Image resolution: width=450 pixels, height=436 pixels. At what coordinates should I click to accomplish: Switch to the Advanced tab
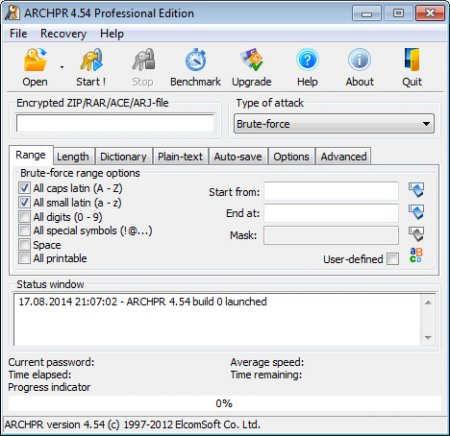pyautogui.click(x=344, y=156)
